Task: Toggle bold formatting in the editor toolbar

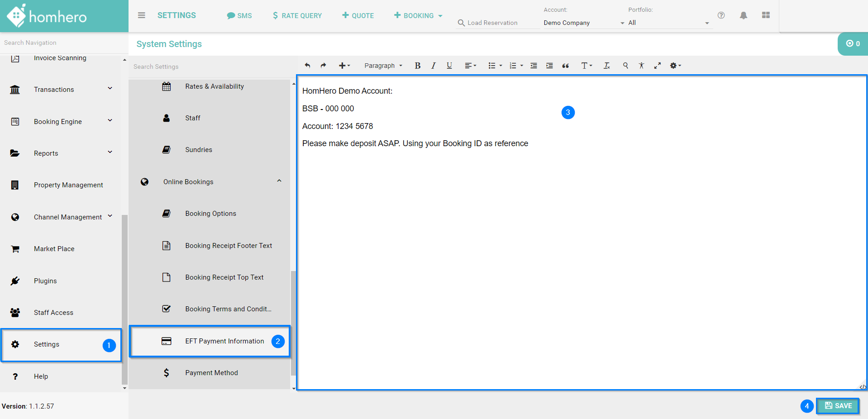Action: coord(417,66)
